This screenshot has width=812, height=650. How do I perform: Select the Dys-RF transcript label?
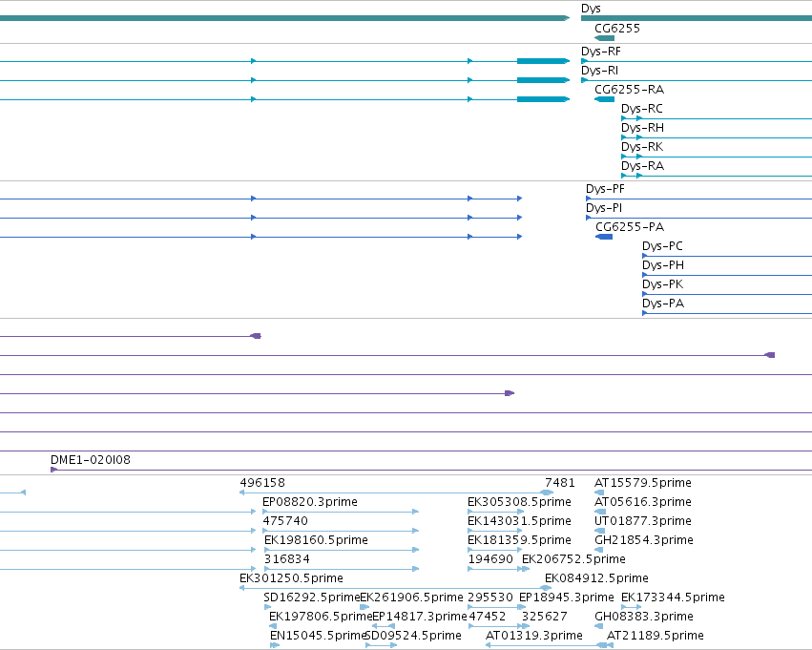point(601,52)
